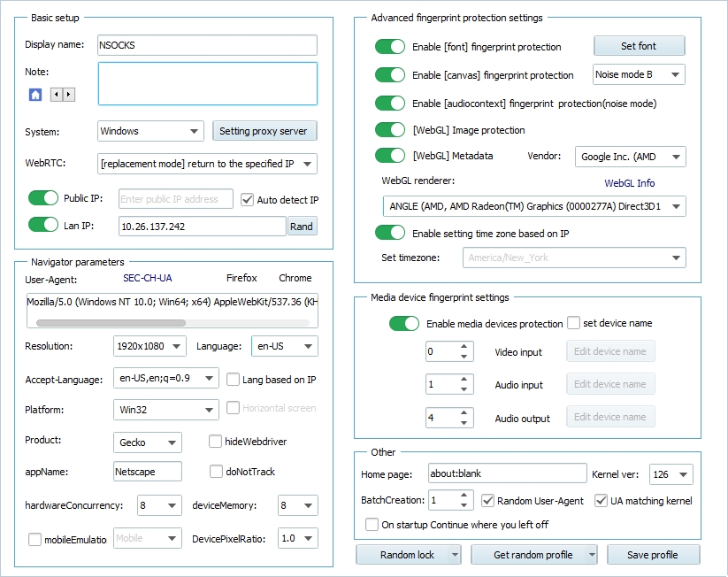Click the Chrome user-agent option
728x577 pixels.
[295, 278]
